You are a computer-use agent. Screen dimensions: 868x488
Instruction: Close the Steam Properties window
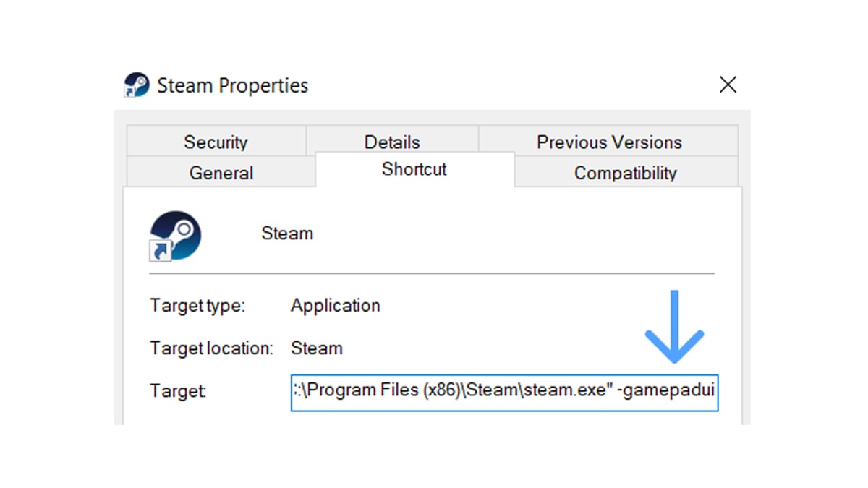tap(728, 85)
